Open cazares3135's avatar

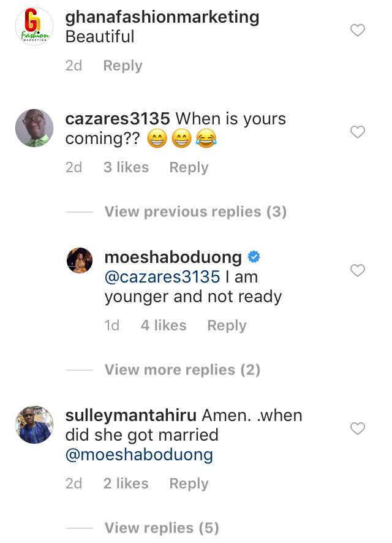click(34, 128)
